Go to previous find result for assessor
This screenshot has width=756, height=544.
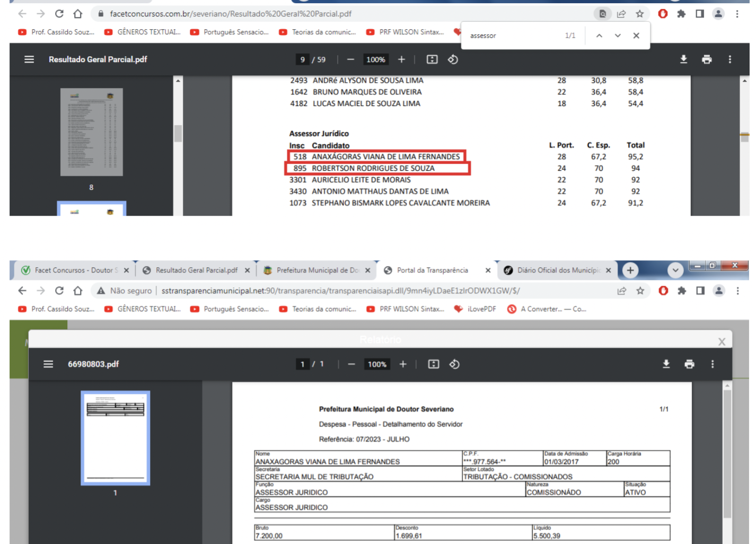click(x=599, y=36)
